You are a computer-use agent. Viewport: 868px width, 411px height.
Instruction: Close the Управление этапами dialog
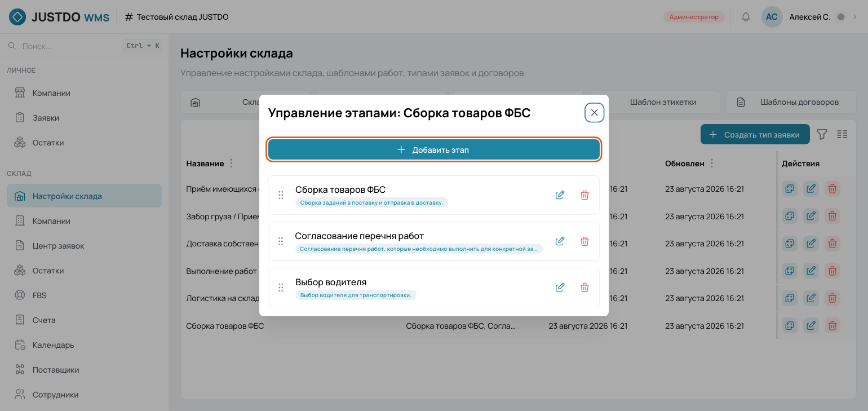[x=594, y=113]
